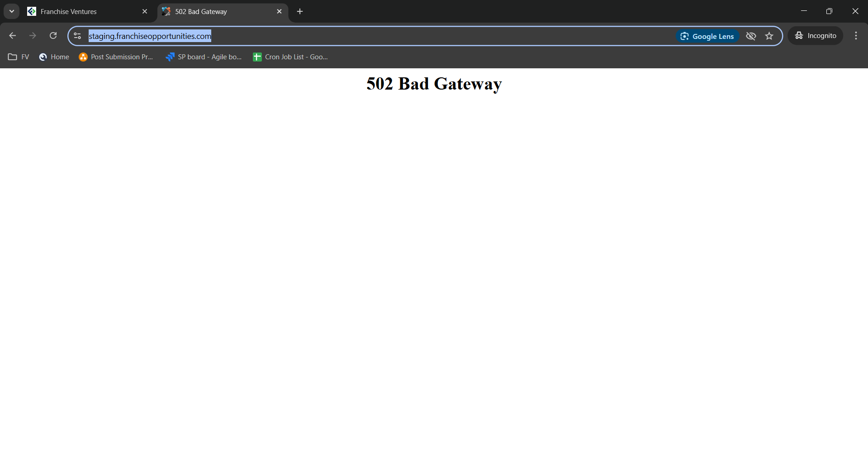Image resolution: width=868 pixels, height=461 pixels.
Task: Open the Home bookmark
Action: [54, 57]
